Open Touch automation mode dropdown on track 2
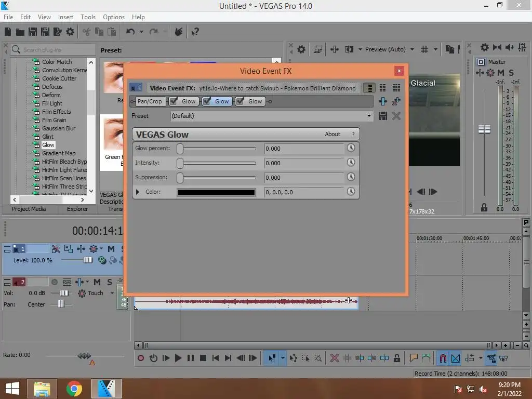Image resolution: width=532 pixels, height=399 pixels. pyautogui.click(x=112, y=293)
